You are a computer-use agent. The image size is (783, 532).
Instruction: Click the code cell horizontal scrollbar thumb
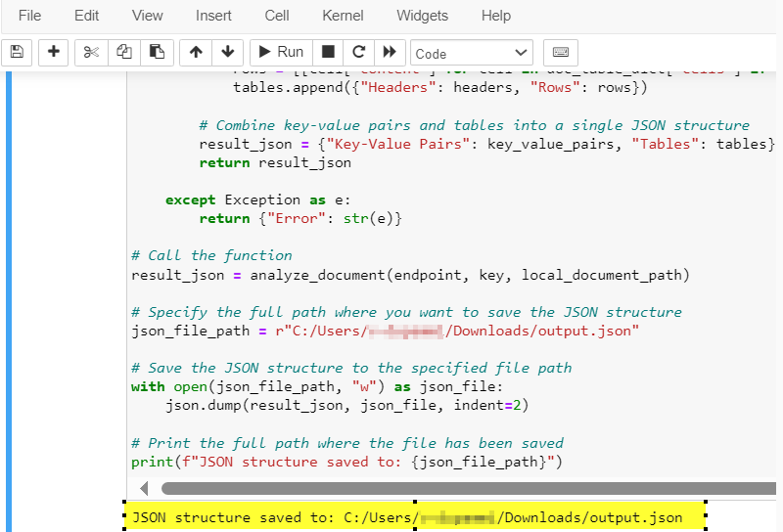pos(469,489)
